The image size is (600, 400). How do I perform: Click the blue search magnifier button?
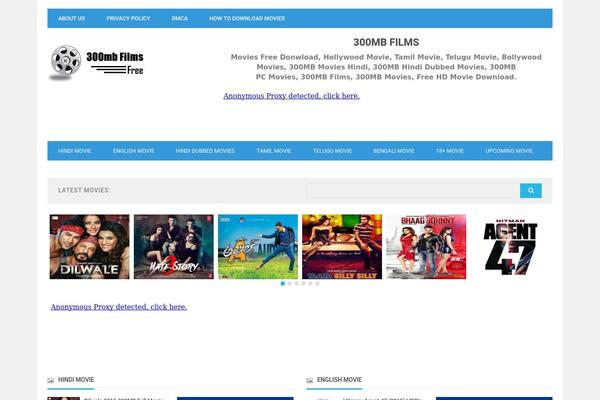[530, 191]
